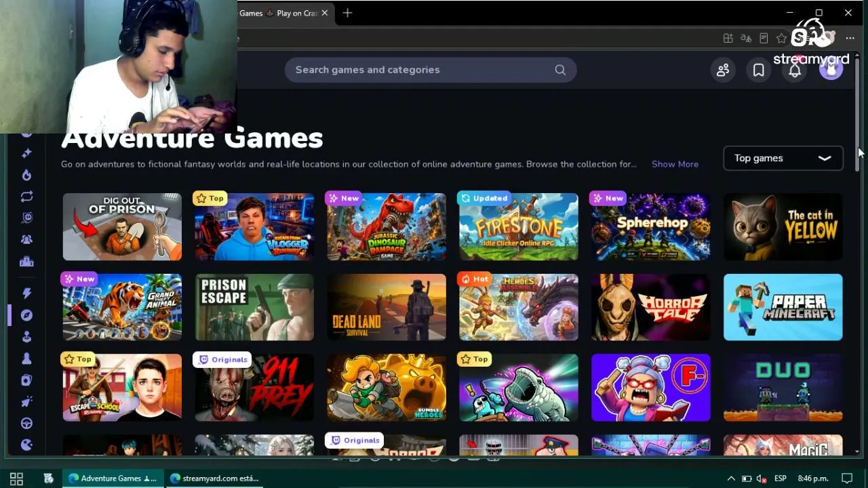The image size is (868, 488).
Task: Open the muted volume tray icon
Action: point(762,479)
